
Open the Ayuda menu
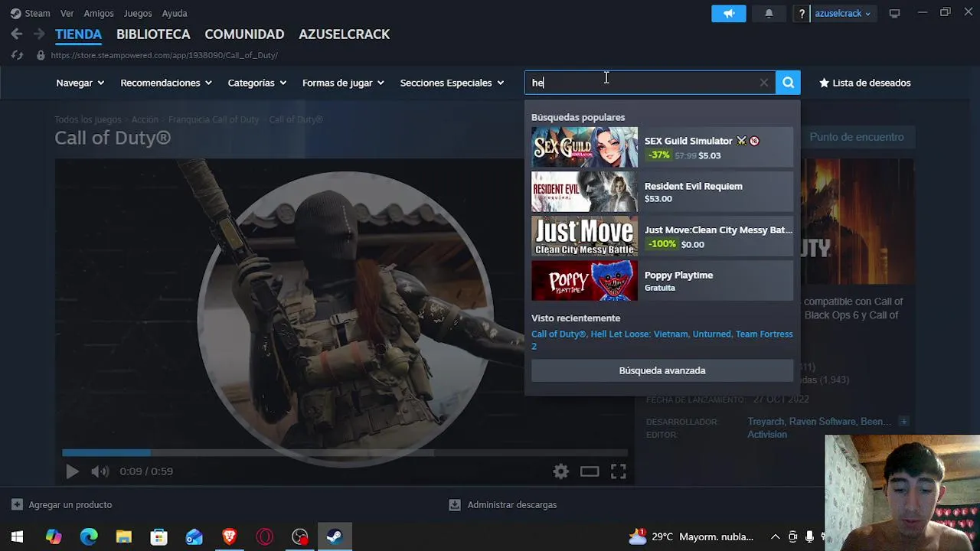point(175,13)
